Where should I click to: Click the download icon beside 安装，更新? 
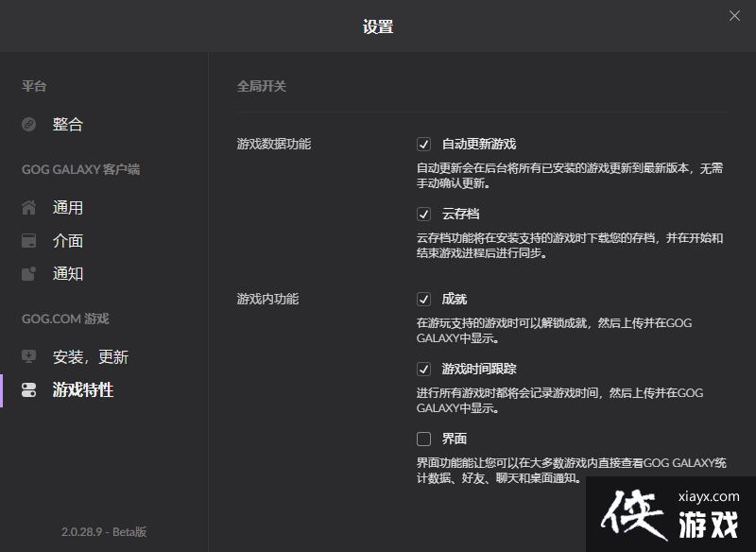[29, 356]
